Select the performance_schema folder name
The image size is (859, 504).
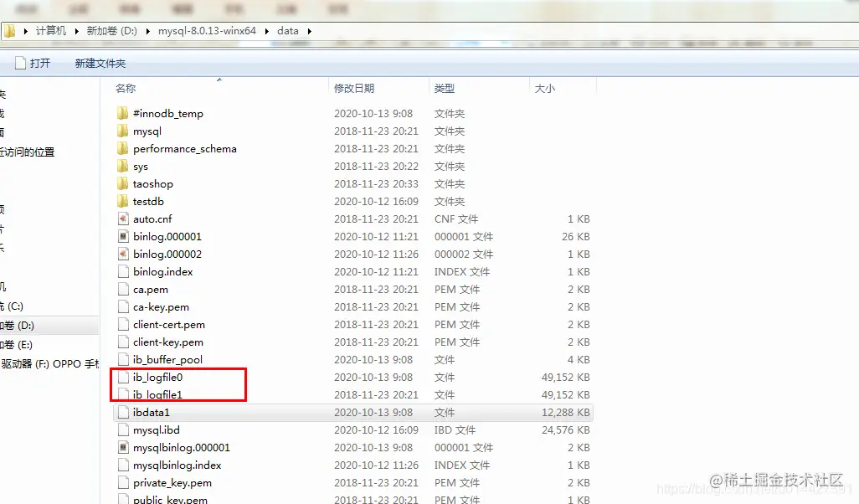tap(185, 148)
